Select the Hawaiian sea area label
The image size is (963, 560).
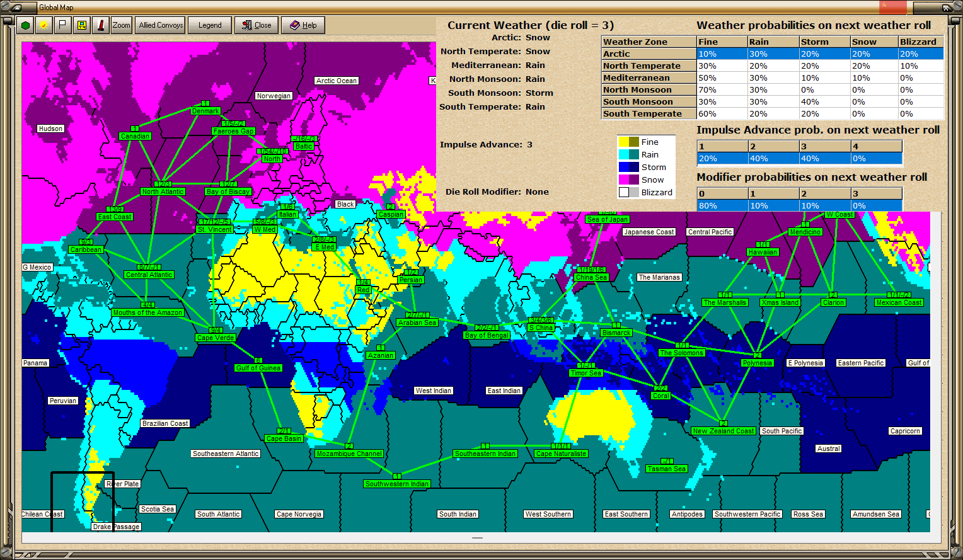point(763,252)
